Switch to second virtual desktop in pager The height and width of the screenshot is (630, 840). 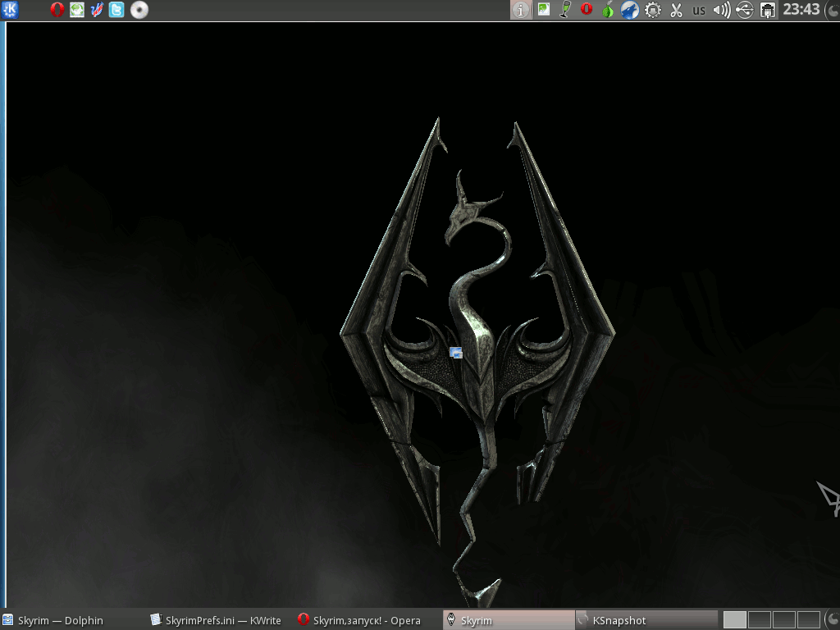(759, 620)
